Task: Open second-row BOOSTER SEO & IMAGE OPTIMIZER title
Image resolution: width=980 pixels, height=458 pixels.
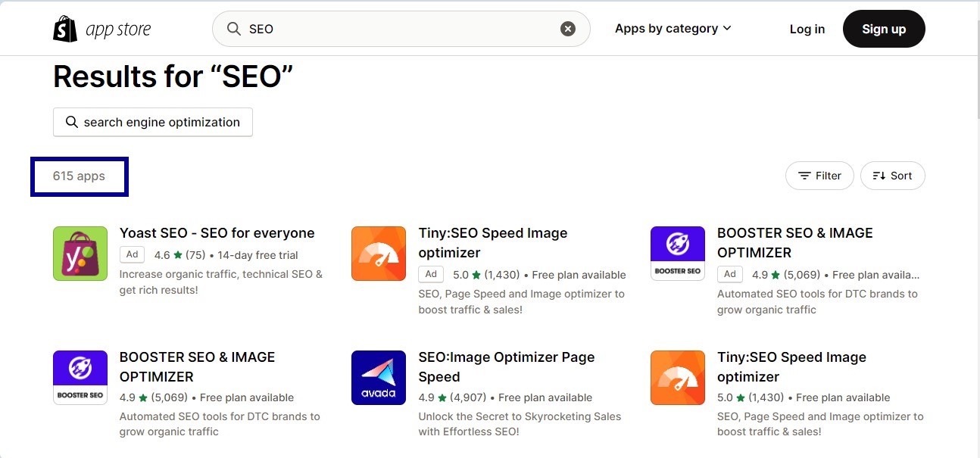Action: click(197, 367)
